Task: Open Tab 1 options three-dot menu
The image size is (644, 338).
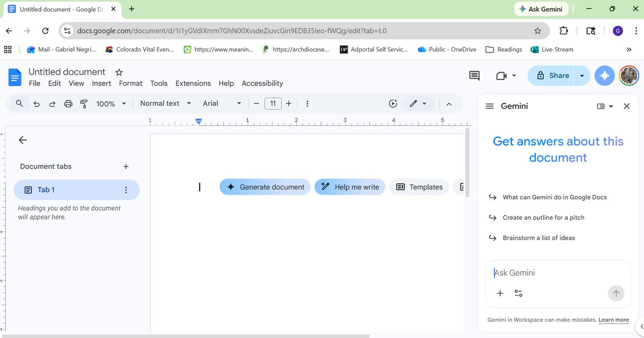Action: [x=126, y=190]
